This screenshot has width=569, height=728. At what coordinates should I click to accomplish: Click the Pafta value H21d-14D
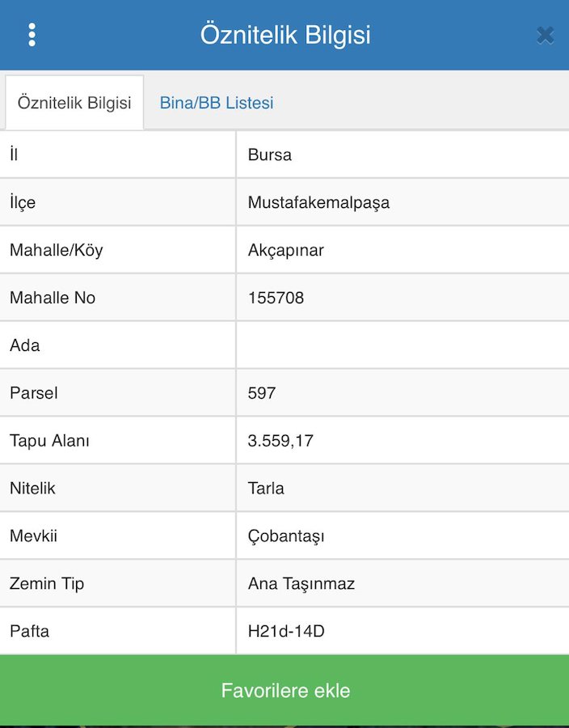(286, 631)
